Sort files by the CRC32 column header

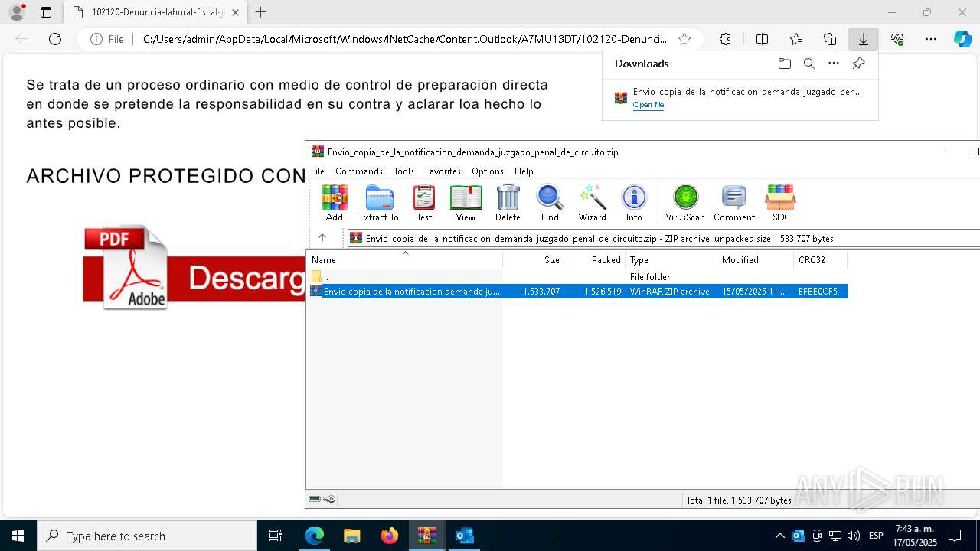tap(821, 260)
